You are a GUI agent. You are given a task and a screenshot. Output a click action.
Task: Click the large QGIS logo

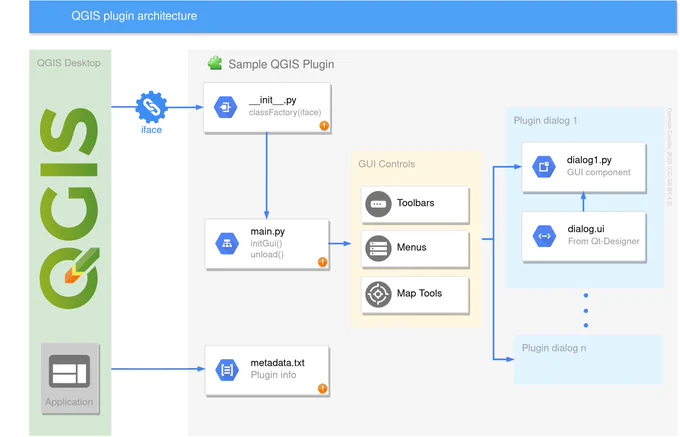coord(69,208)
